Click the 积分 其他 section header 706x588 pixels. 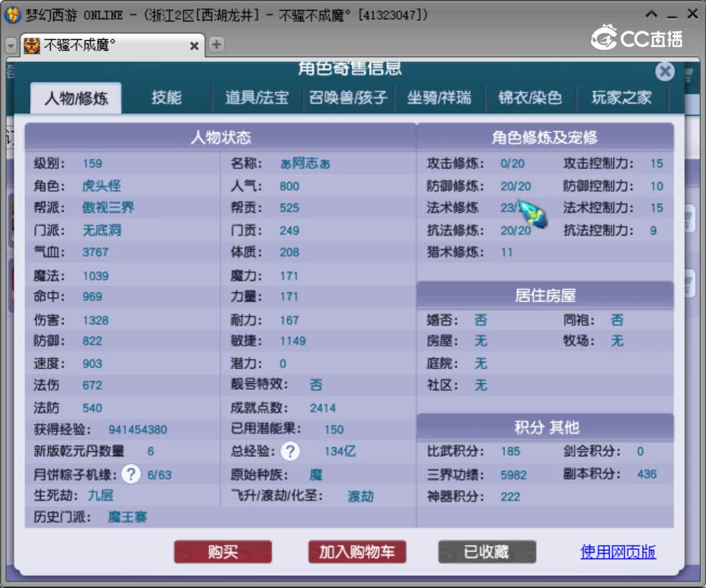tap(545, 427)
